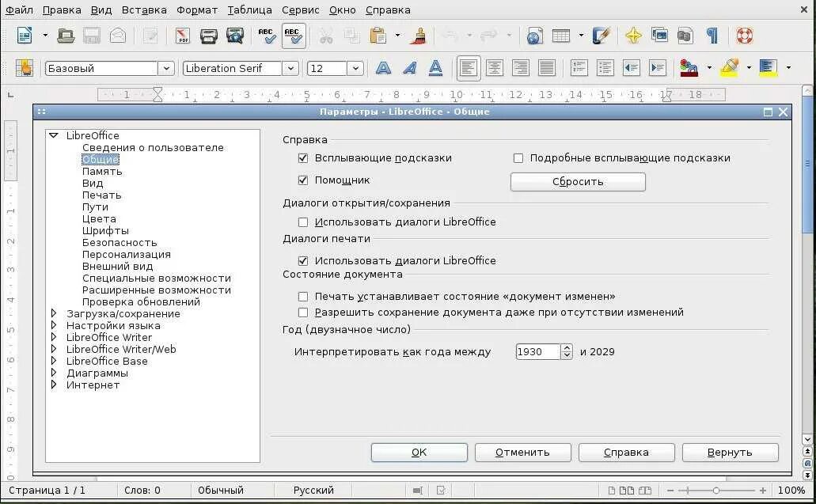Click the Отменить button
Screen dimensions: 816x504
[522, 453]
